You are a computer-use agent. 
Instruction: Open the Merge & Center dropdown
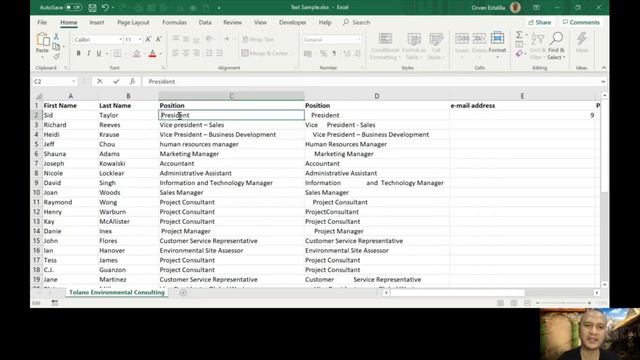tap(293, 53)
